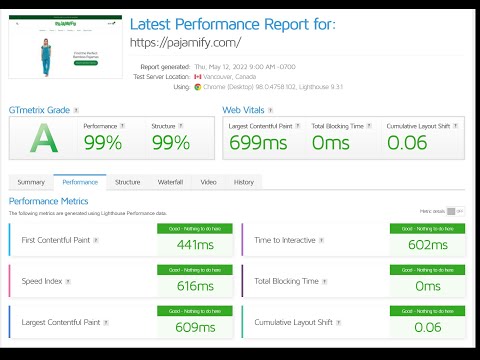The image size is (480, 360).
Task: Click the Time to Interactive 602ms value
Action: coord(428,245)
